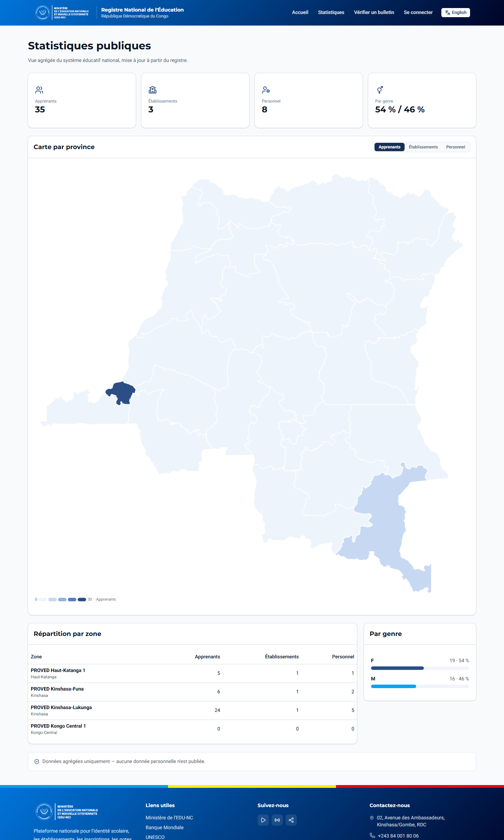Open Ministère de l'EDU-NC footer link
This screenshot has width=504, height=840.
coord(169,818)
